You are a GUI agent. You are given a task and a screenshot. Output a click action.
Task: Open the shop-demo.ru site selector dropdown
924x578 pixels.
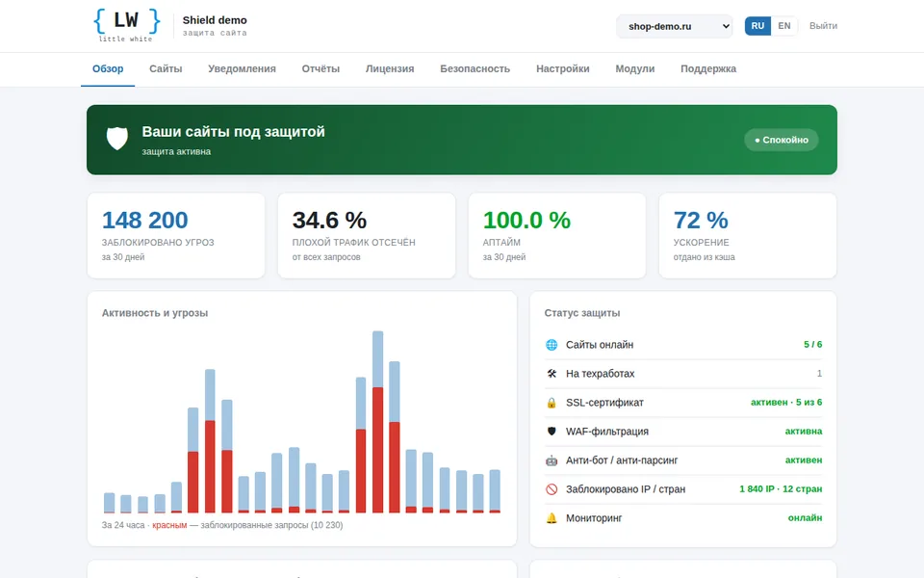[x=674, y=26]
